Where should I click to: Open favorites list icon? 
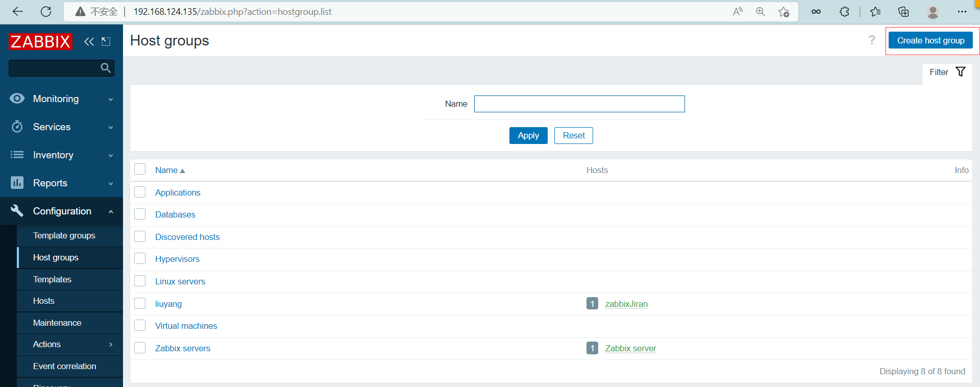point(875,12)
